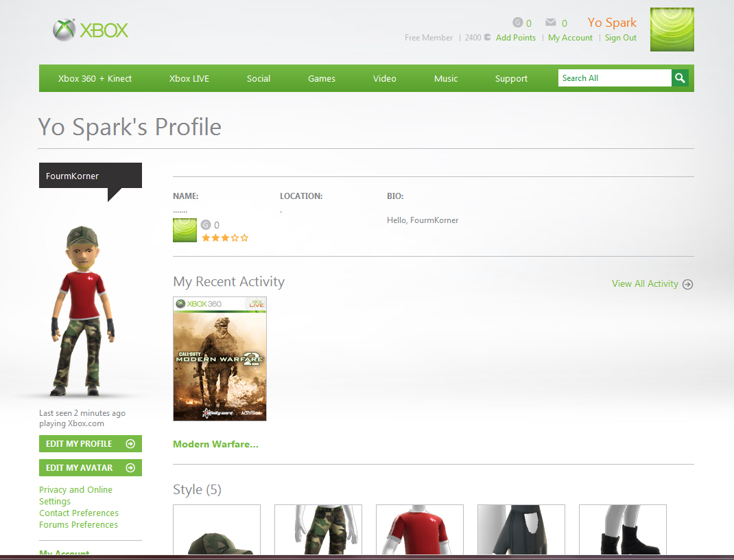Select the camo pants style item
Viewport: 734px width, 560px height.
(318, 530)
